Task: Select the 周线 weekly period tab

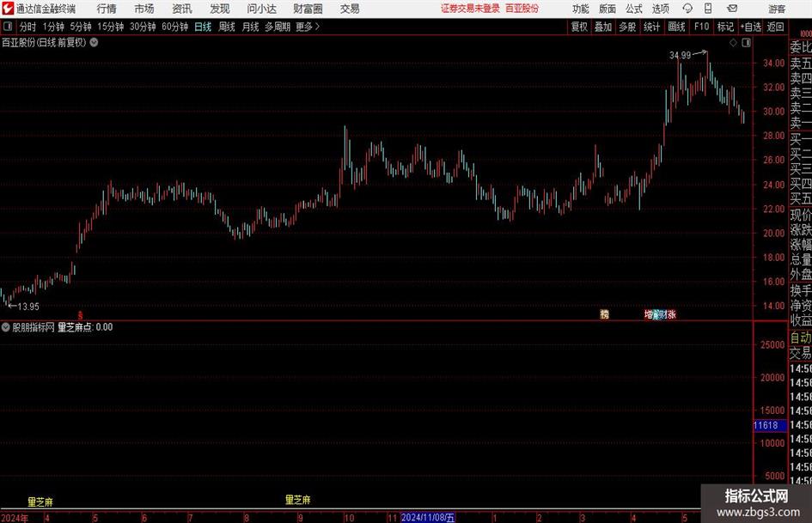Action: [x=226, y=27]
